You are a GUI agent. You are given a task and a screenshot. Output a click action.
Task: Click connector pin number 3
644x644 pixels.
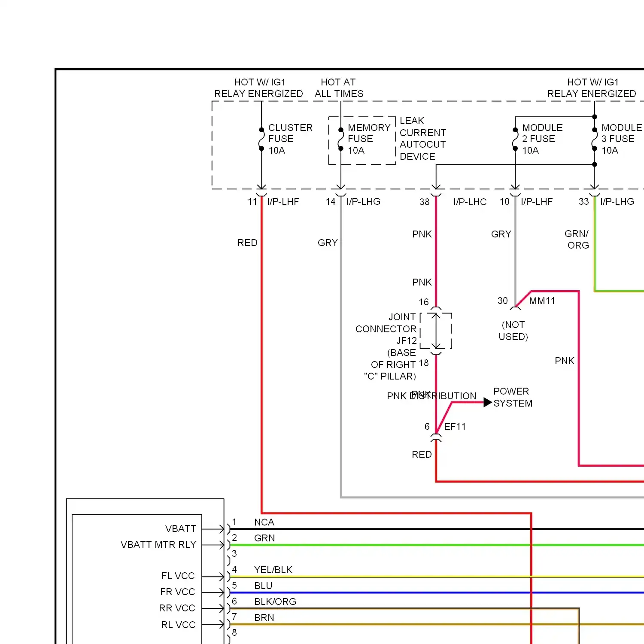point(234,554)
